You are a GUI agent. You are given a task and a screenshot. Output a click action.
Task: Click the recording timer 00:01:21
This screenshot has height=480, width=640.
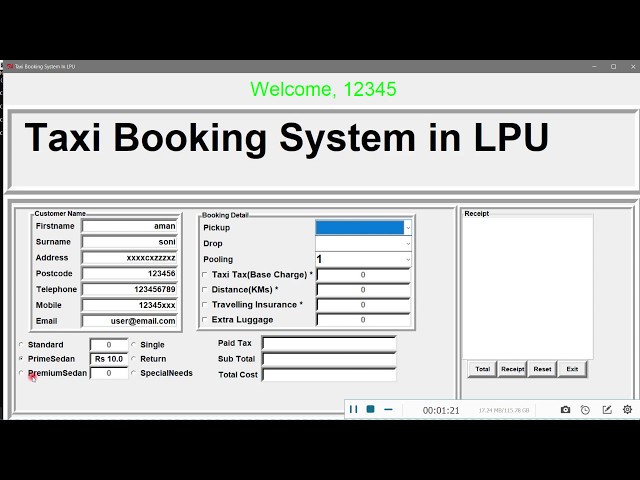[x=441, y=410]
